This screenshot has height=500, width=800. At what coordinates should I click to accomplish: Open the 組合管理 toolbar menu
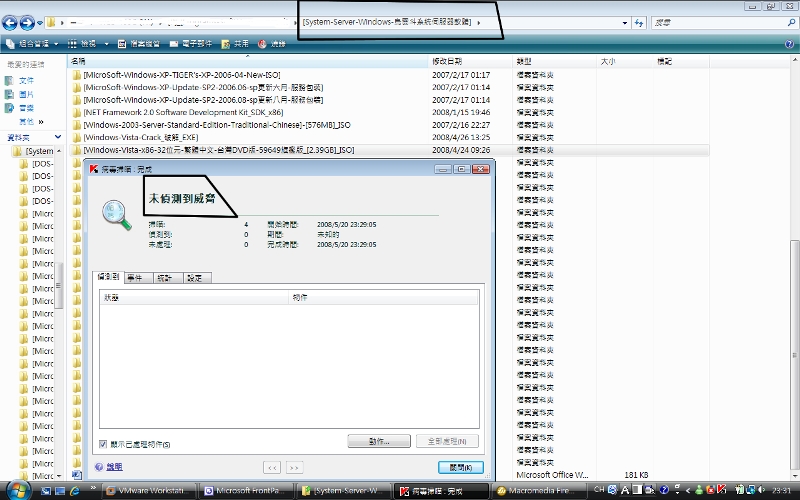point(32,44)
